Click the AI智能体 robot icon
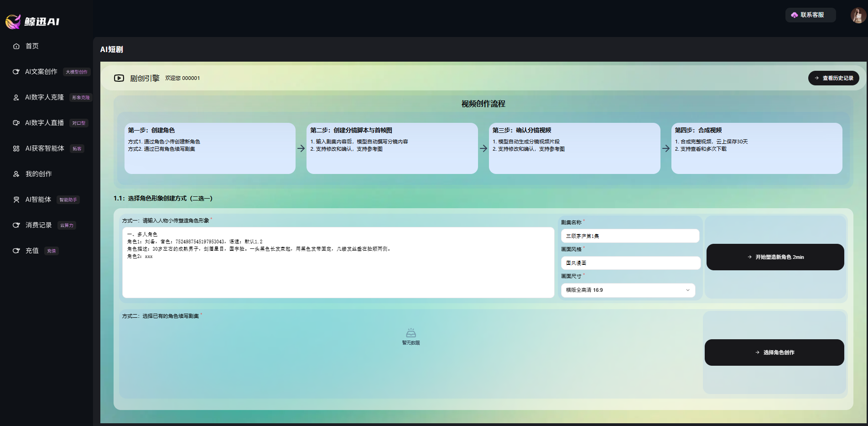The image size is (868, 426). click(16, 200)
